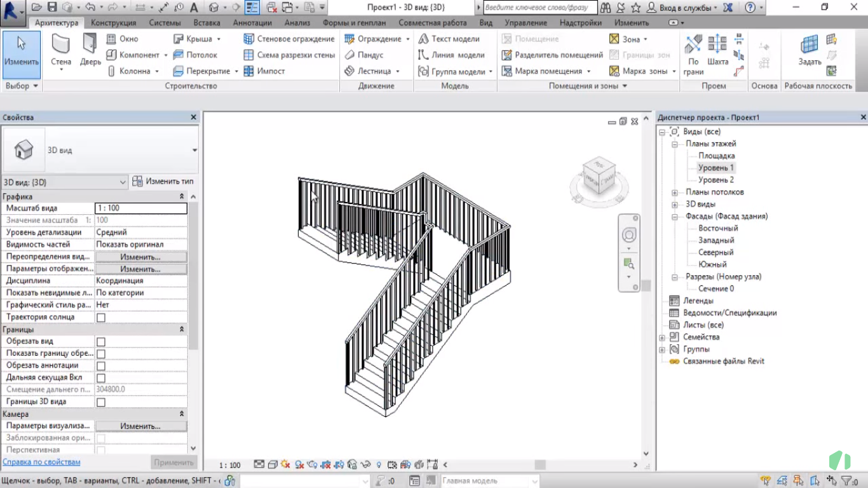Open the Справка по свойствам link
868x488 pixels.
(41, 462)
